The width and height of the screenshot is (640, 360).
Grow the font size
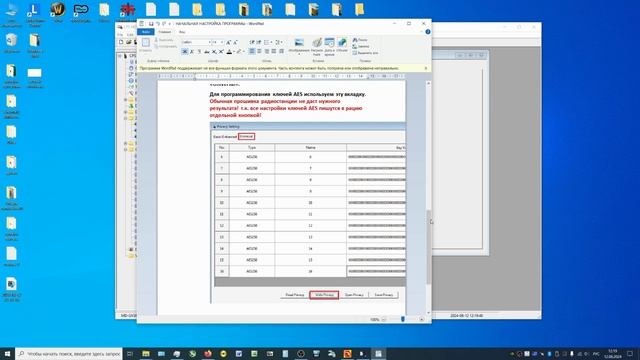click(228, 42)
